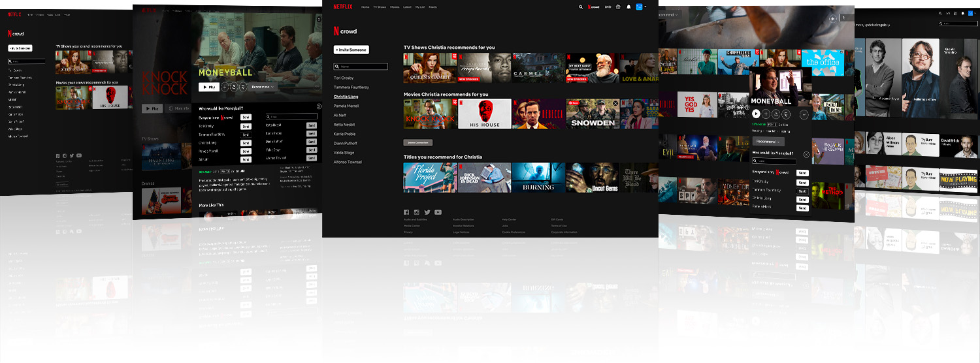Image resolution: width=980 pixels, height=363 pixels.
Task: Open Gift Cards footer link
Action: tap(557, 219)
